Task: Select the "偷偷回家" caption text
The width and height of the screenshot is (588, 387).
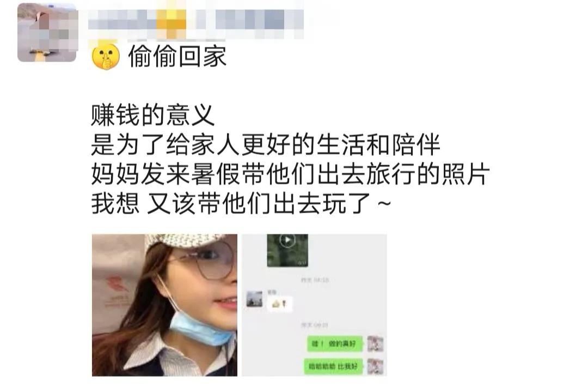Action: [x=177, y=57]
